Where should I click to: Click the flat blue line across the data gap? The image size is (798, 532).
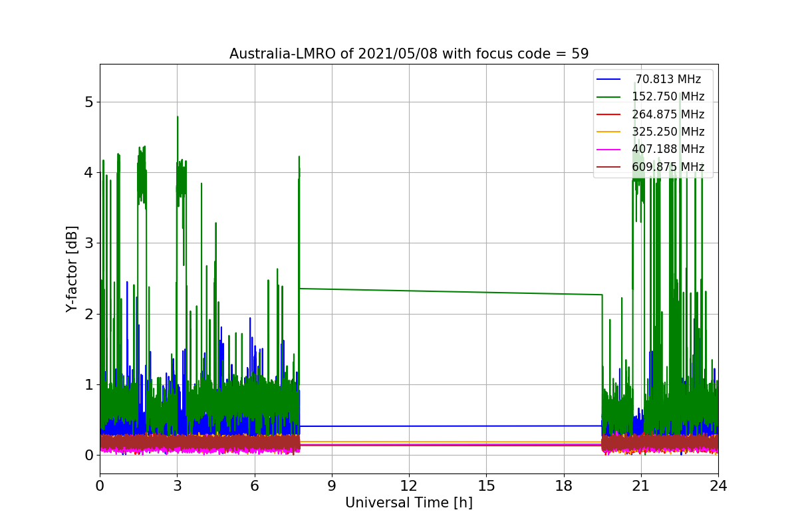451,426
